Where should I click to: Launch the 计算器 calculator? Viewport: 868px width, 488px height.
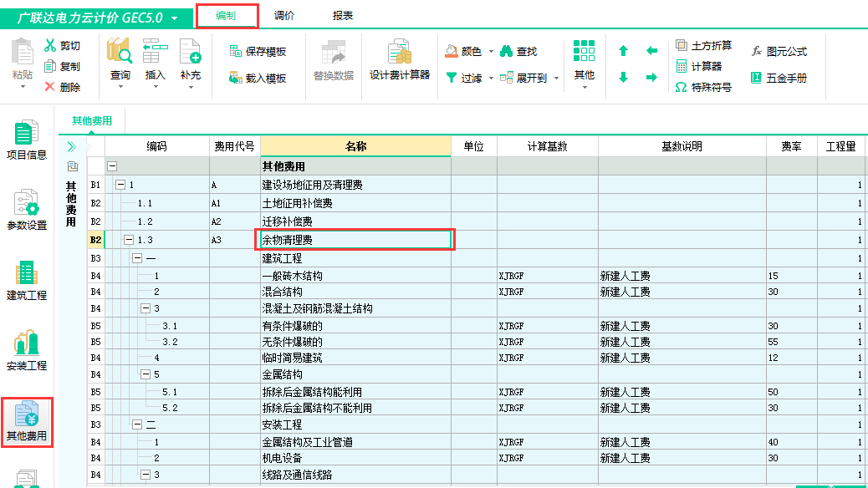pyautogui.click(x=697, y=67)
